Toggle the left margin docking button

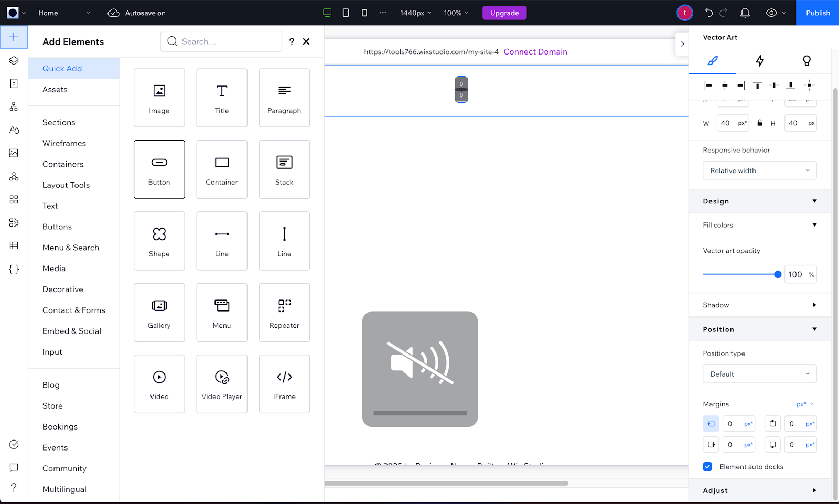pos(711,424)
